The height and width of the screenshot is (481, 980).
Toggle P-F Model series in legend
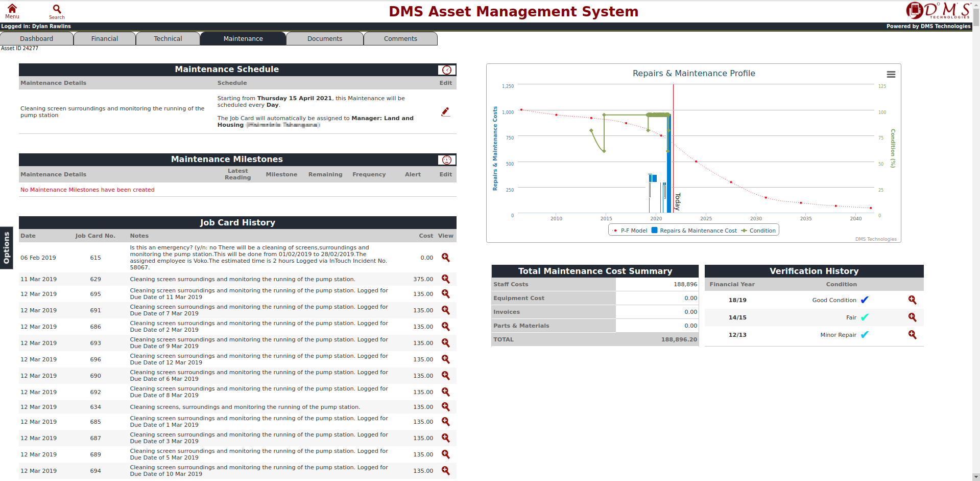630,231
